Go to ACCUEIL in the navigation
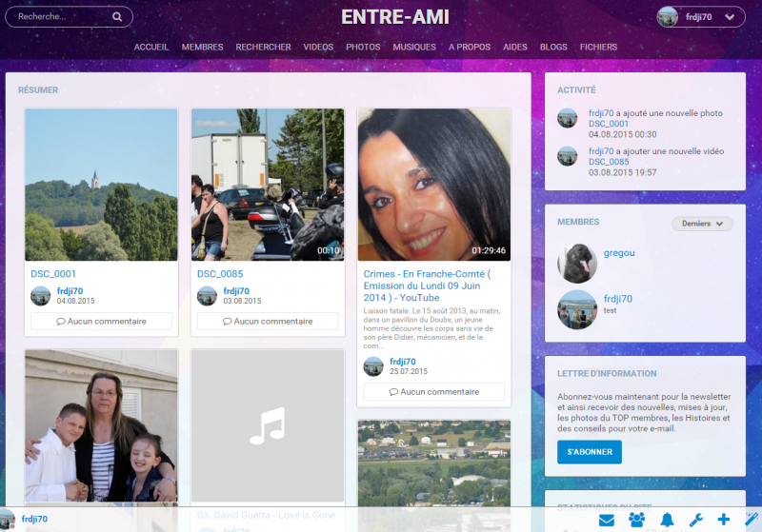The width and height of the screenshot is (762, 532). point(151,47)
